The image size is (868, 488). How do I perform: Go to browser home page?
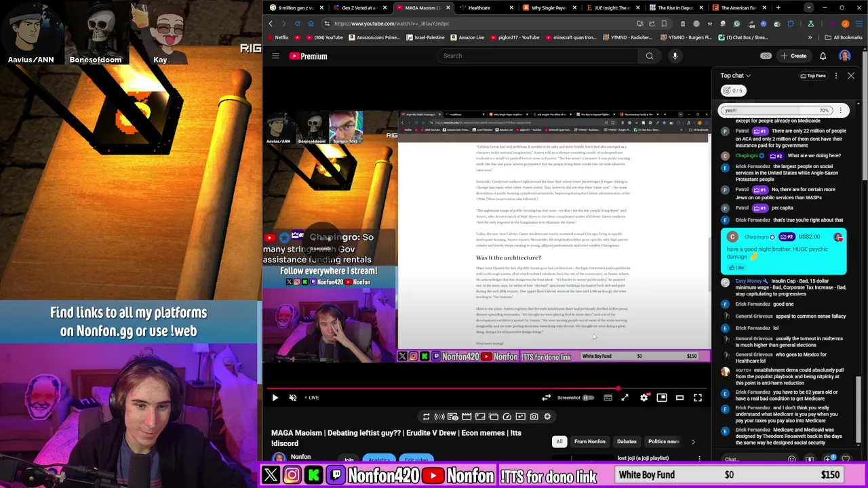click(311, 24)
